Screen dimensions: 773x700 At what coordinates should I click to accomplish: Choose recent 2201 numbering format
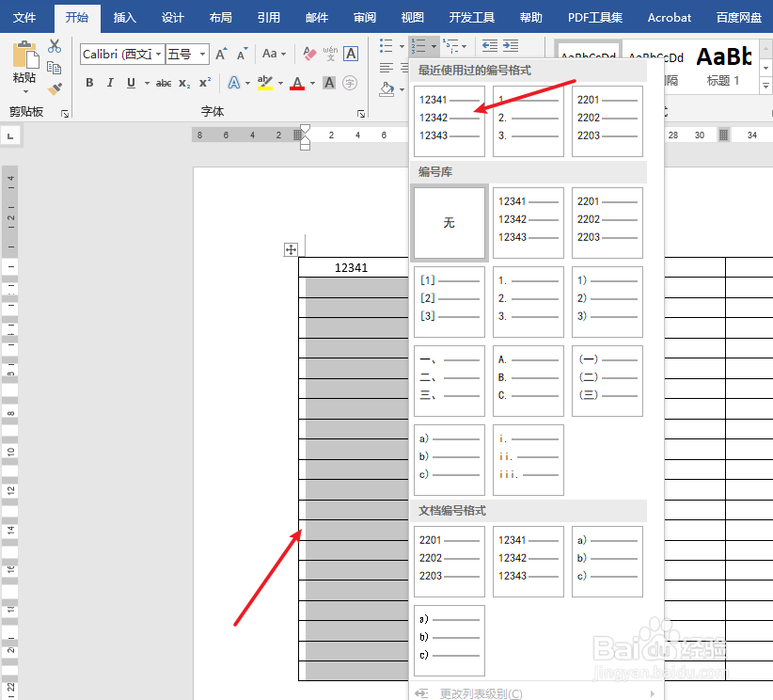607,121
